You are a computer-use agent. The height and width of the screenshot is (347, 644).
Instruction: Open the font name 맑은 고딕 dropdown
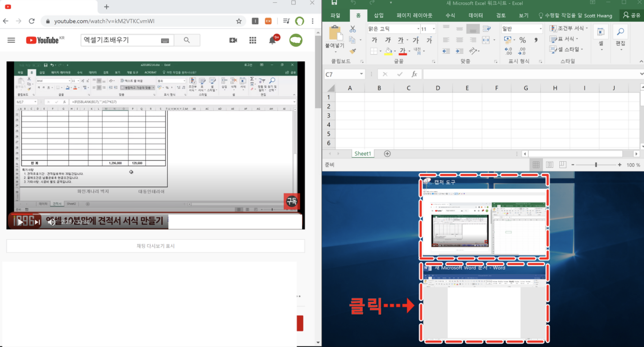418,29
